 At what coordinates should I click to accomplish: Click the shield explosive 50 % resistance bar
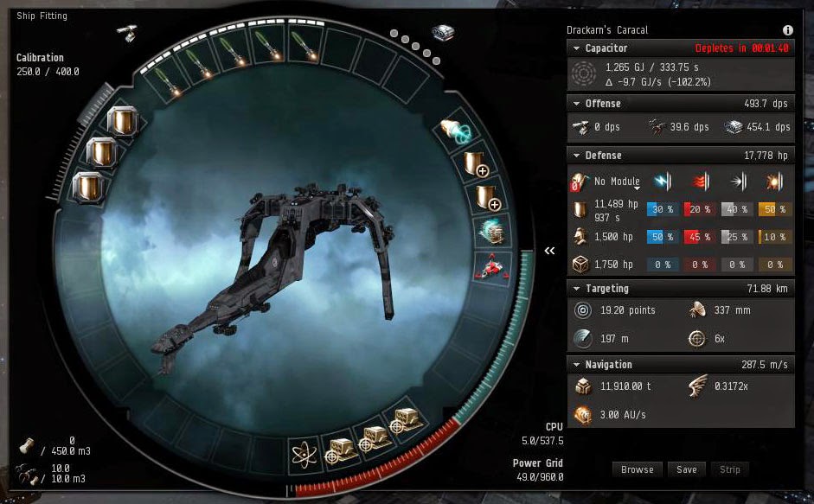774,209
